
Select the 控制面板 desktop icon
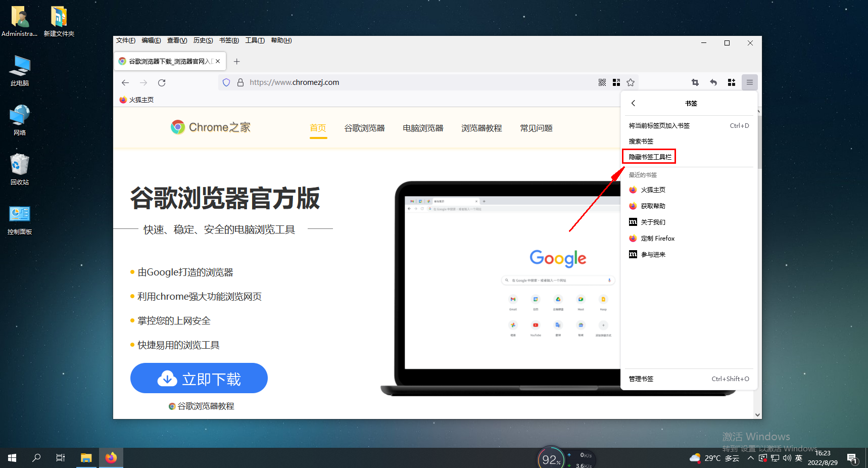point(20,219)
